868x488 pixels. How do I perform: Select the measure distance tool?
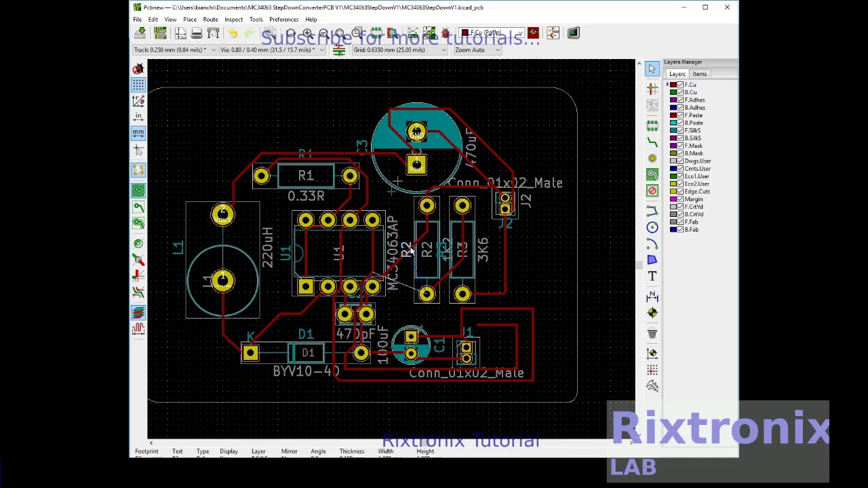click(x=652, y=386)
